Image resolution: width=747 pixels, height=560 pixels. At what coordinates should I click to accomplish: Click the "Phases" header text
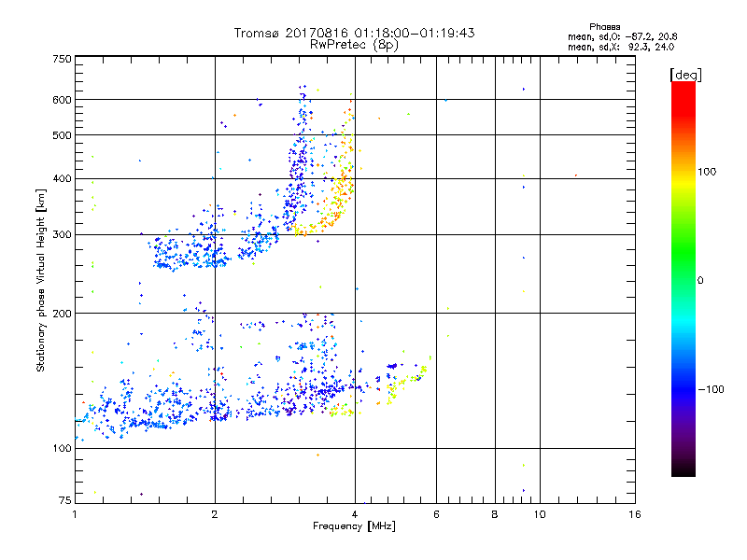(604, 27)
